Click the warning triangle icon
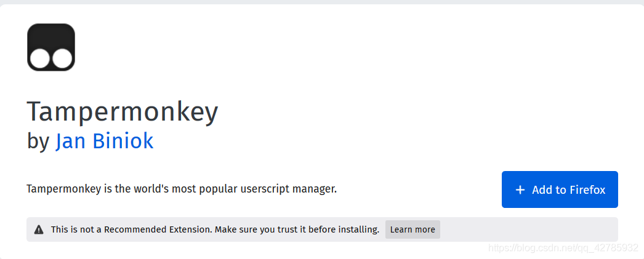Viewport: 644px width, 259px height. [x=39, y=229]
